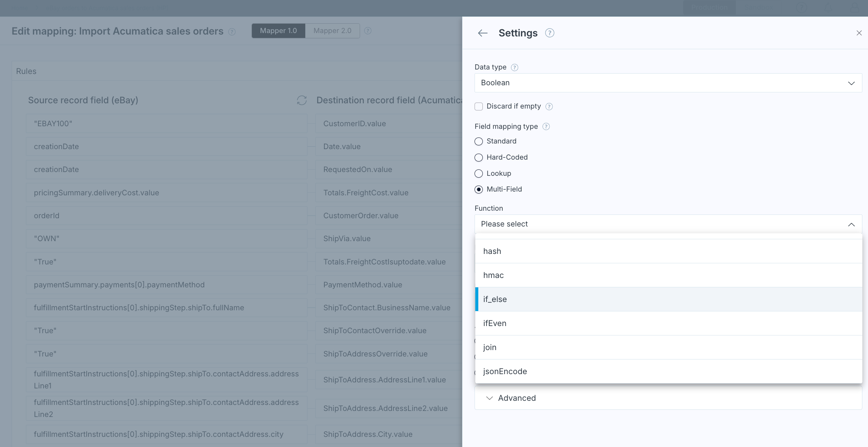This screenshot has width=868, height=447.
Task: Click "True" source for ShipToContactOverride.value
Action: [166, 331]
